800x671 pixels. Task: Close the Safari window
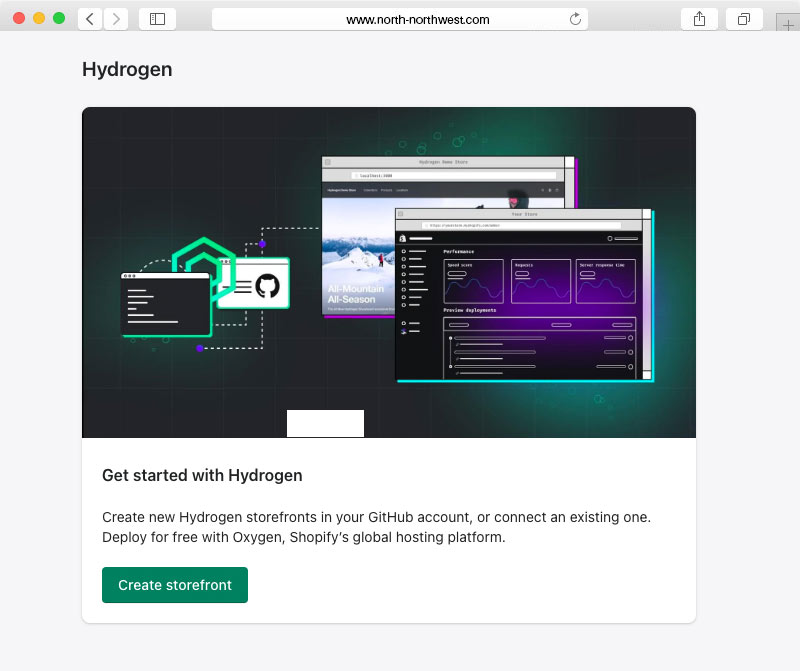(x=19, y=19)
